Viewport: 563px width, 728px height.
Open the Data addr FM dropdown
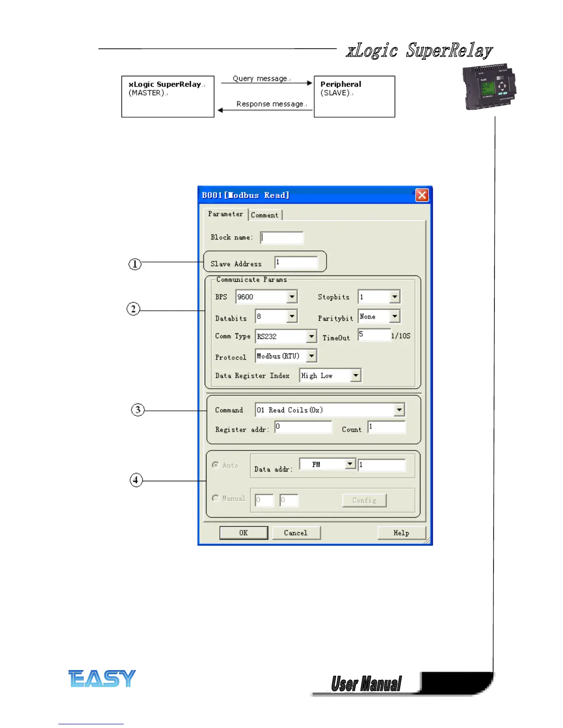coord(350,464)
